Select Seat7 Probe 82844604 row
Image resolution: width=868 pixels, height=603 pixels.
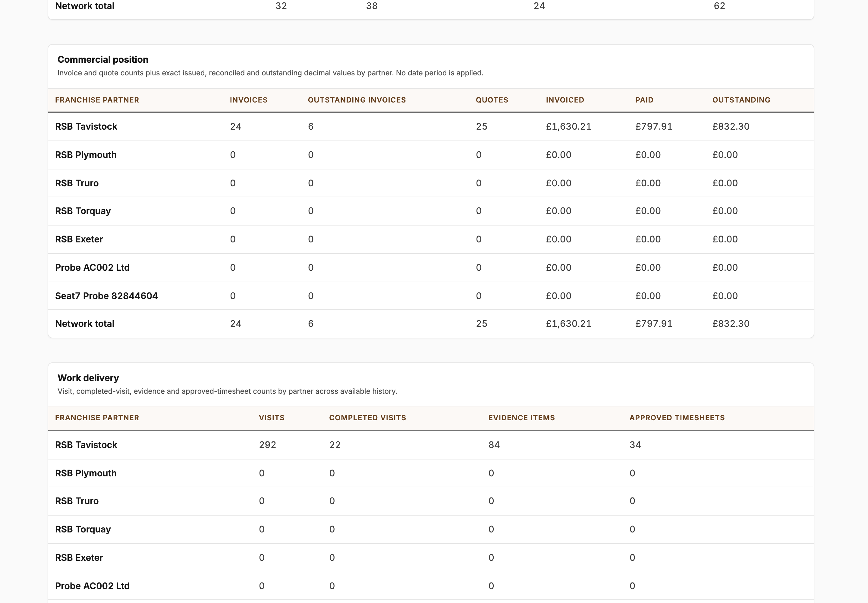pyautogui.click(x=431, y=296)
